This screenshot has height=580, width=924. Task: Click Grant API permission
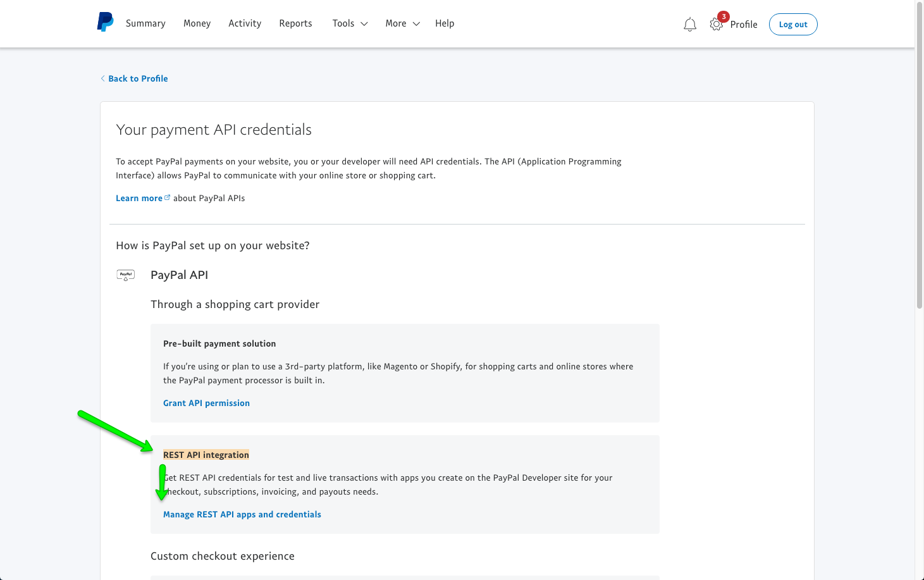[206, 403]
